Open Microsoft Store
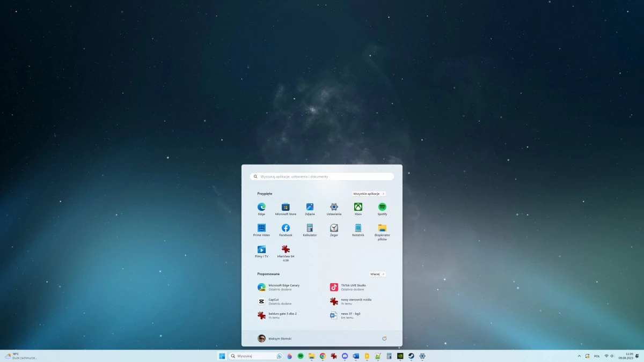The width and height of the screenshot is (644, 362). coord(286,206)
